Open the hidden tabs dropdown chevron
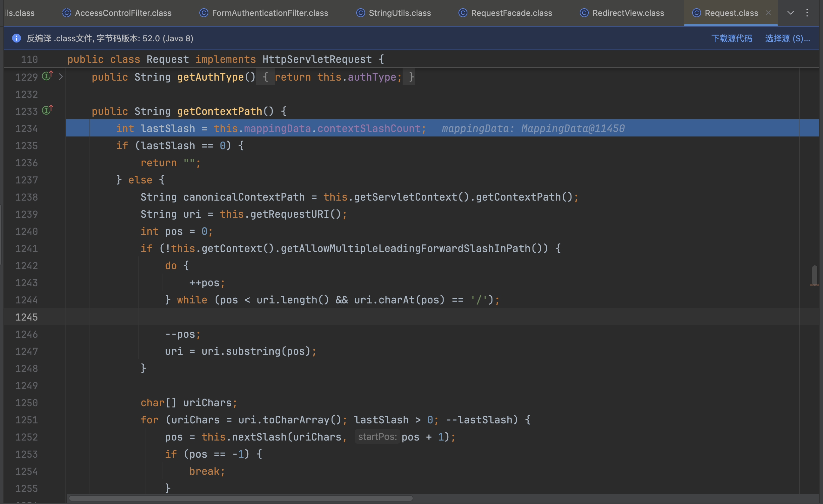 coord(790,13)
